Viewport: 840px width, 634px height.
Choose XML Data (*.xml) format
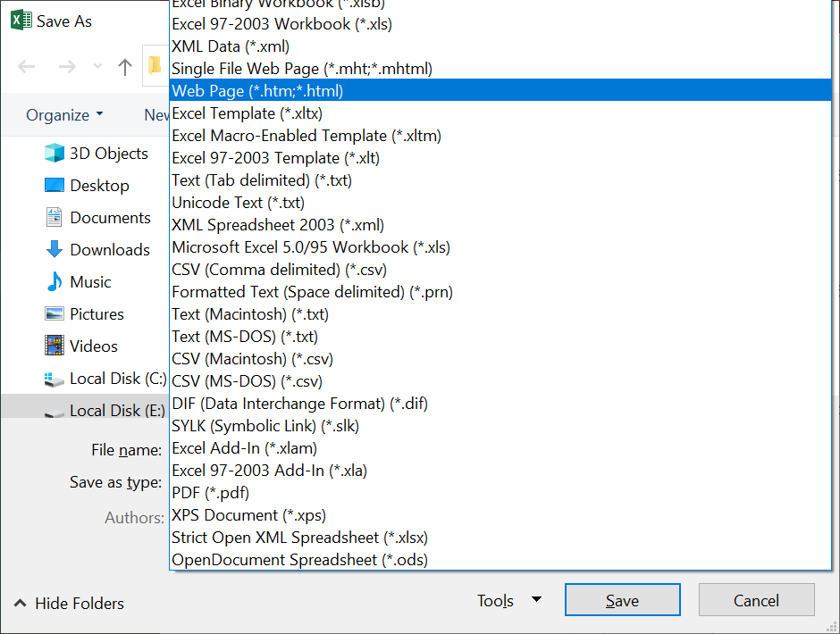pos(500,46)
